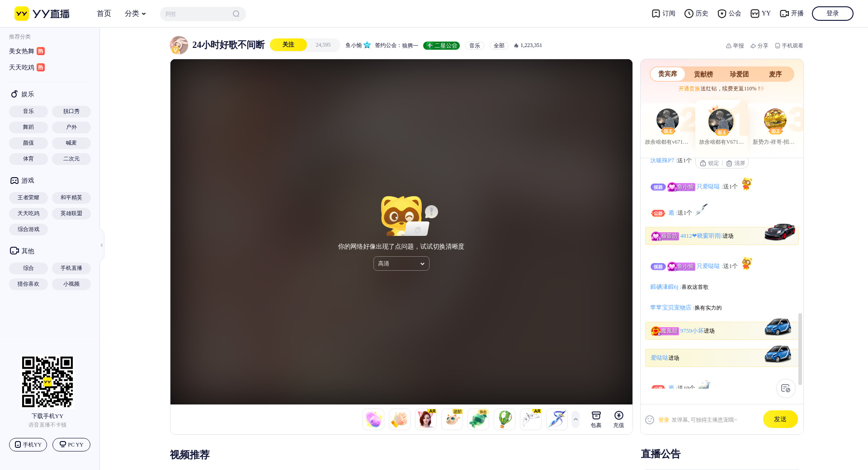Viewport: 868px width, 470px height.
Task: Open YY icon in top bar
Action: click(x=755, y=14)
